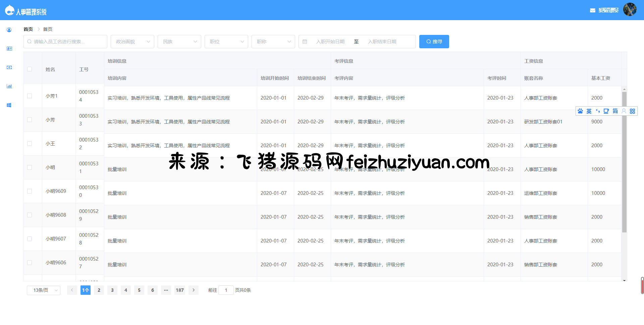Jump to last page 187

[x=180, y=290]
